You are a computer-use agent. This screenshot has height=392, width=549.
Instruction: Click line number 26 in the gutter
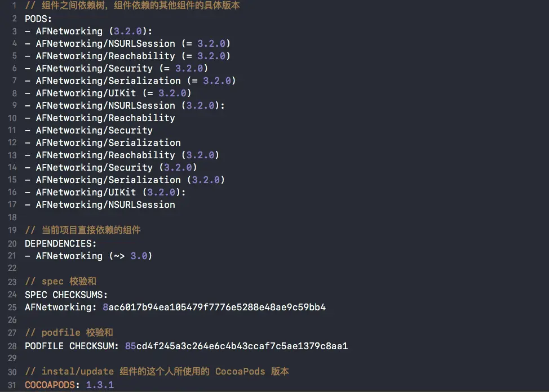(12, 320)
